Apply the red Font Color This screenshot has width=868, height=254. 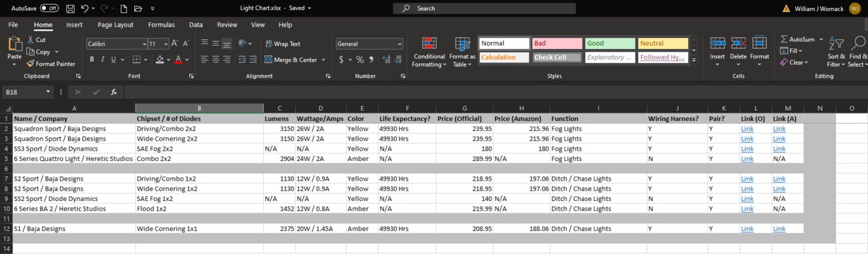pos(178,60)
